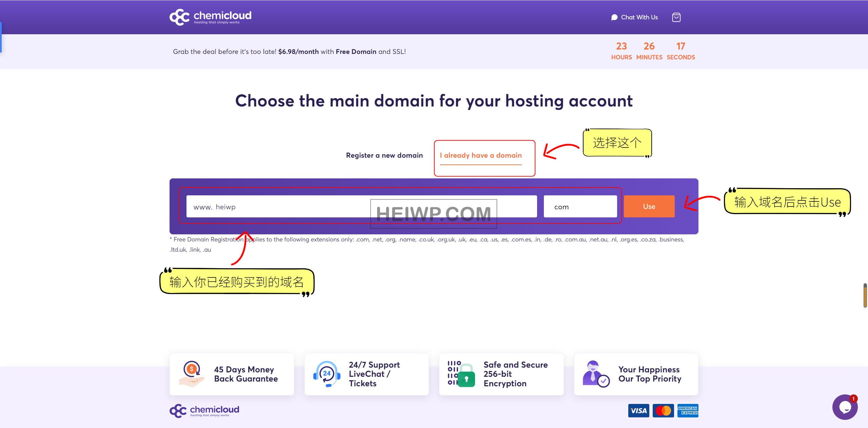Click the page scrollbar thumb
This screenshot has height=428, width=868.
tap(865, 295)
